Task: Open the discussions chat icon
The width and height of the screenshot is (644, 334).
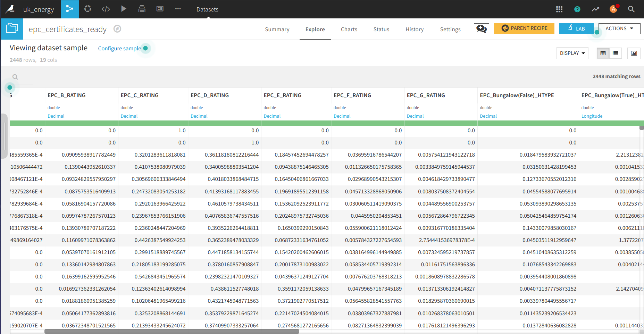Action: click(481, 28)
